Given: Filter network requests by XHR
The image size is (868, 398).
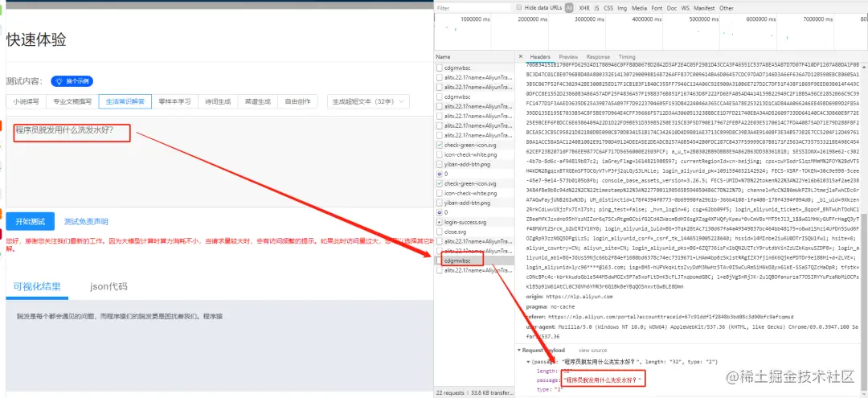Looking at the screenshot, I should coord(584,8).
